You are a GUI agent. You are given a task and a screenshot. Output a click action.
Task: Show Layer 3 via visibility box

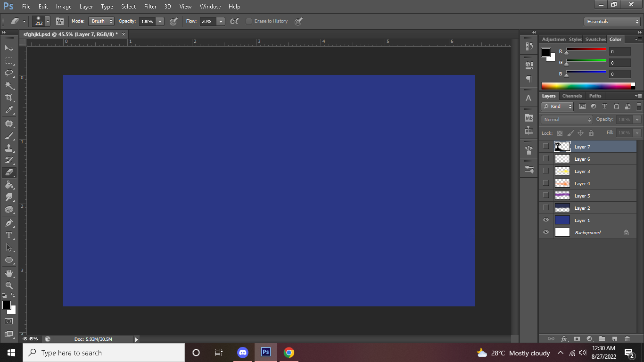click(x=546, y=171)
